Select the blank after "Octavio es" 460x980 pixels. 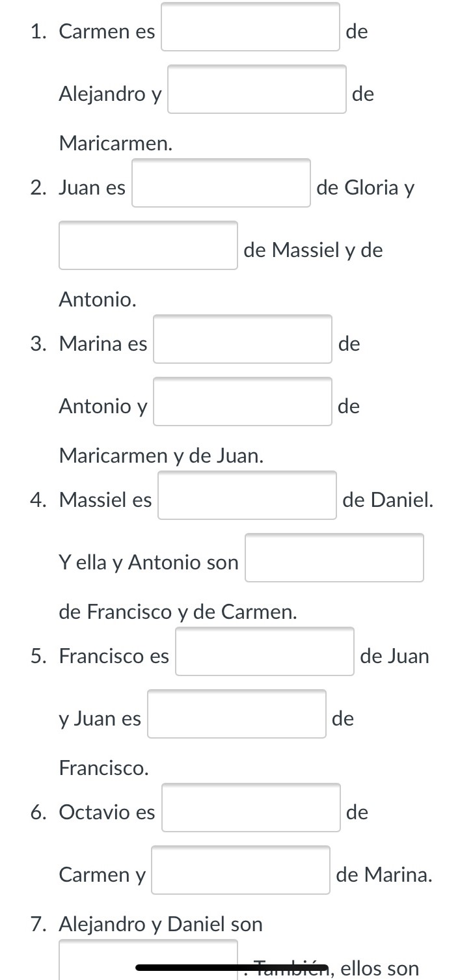(x=251, y=808)
